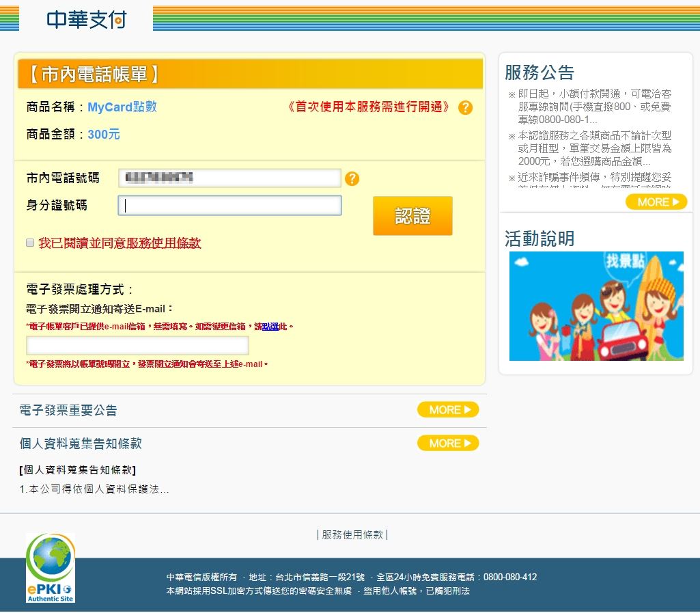Click announcement about 小額付款開通
700x613 pixels.
coord(594,107)
